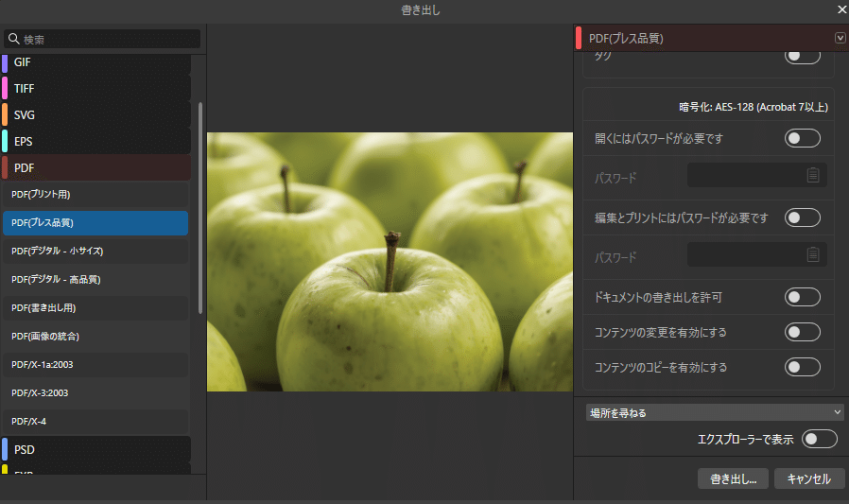
Task: Toggle 編集とプリントにはパスワードが必要です switch
Action: (x=802, y=217)
